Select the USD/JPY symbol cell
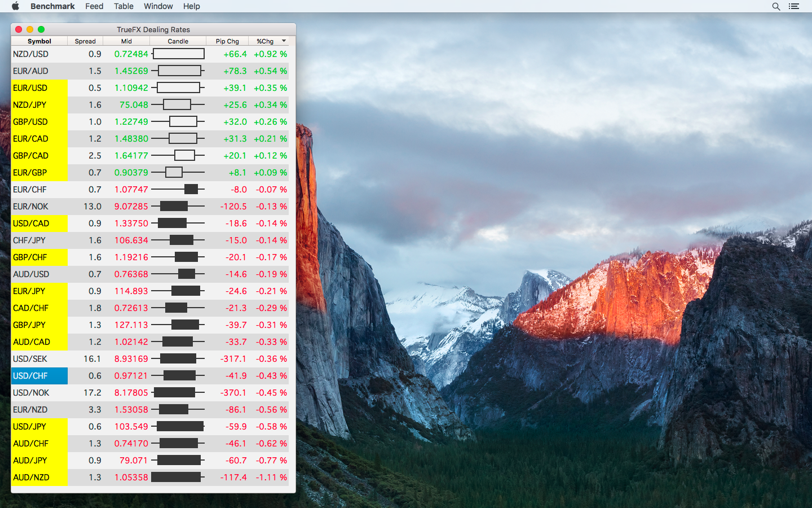 pos(39,427)
